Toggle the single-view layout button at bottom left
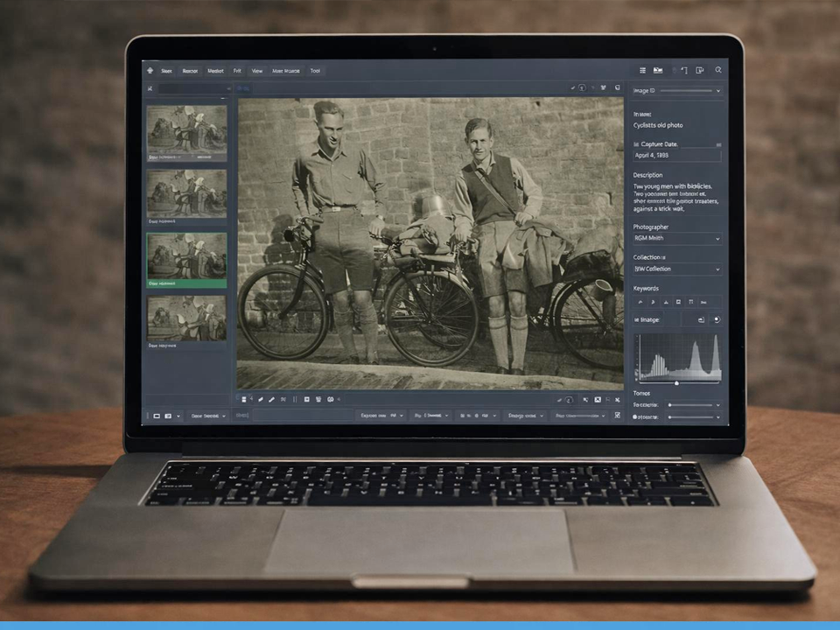 tap(157, 416)
